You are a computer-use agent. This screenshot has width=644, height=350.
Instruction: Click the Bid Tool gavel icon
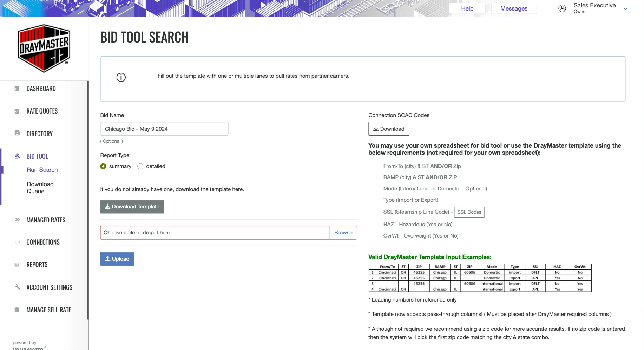coord(17,156)
